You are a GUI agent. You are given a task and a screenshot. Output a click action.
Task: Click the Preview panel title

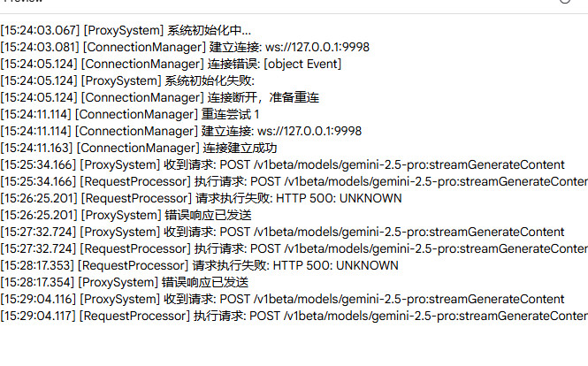(24, 3)
